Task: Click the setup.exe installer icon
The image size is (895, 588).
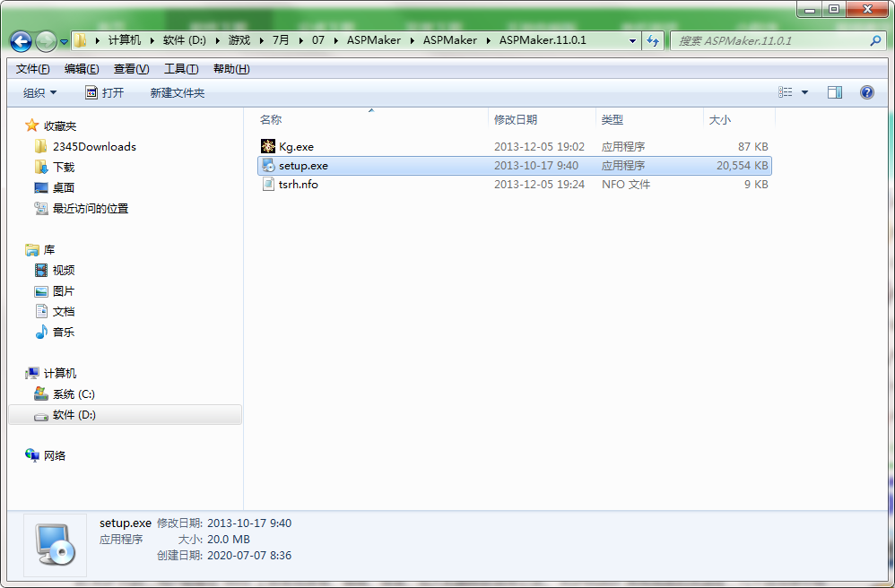Action: click(x=268, y=166)
